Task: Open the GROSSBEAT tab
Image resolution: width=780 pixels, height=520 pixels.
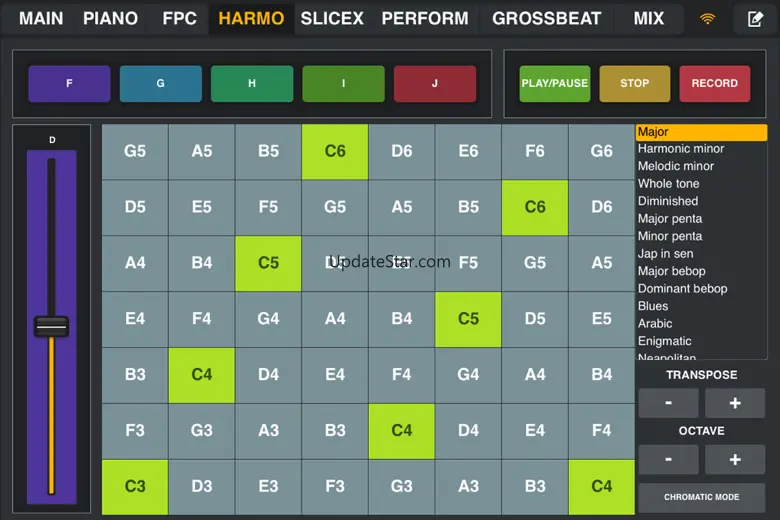Action: [x=546, y=18]
